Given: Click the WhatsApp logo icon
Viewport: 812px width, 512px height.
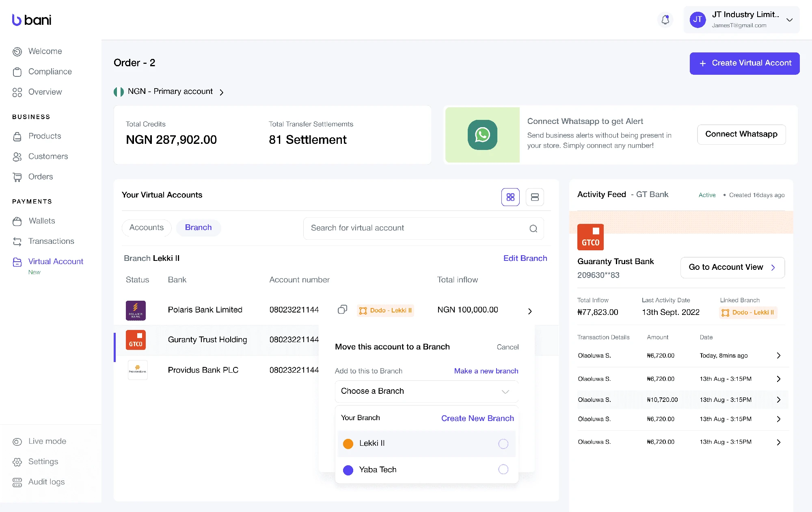Looking at the screenshot, I should 482,135.
